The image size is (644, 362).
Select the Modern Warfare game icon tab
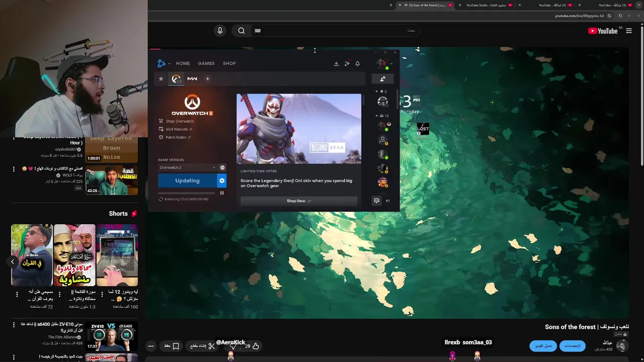tap(192, 78)
